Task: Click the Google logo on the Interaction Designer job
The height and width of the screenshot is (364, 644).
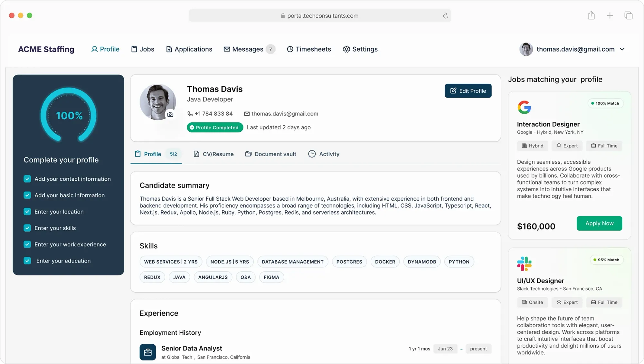Action: coord(524,107)
